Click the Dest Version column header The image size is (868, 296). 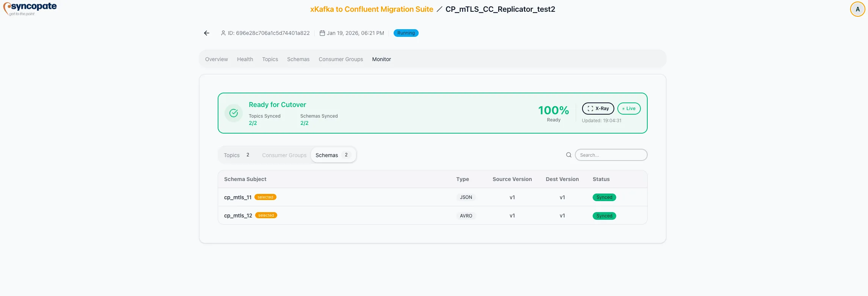click(x=562, y=179)
